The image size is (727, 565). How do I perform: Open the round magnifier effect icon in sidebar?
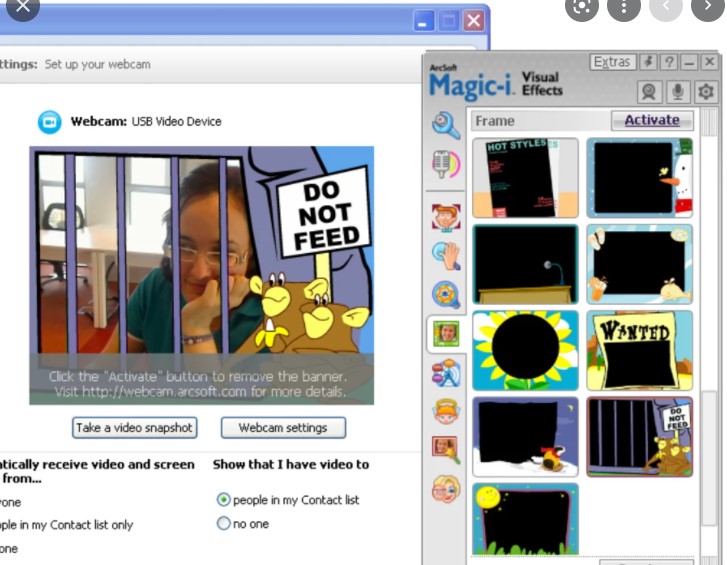point(446,294)
